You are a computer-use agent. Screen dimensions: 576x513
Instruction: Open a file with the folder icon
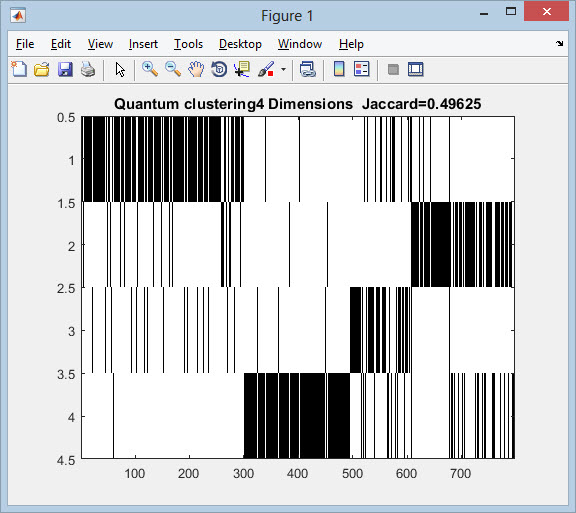[42, 69]
